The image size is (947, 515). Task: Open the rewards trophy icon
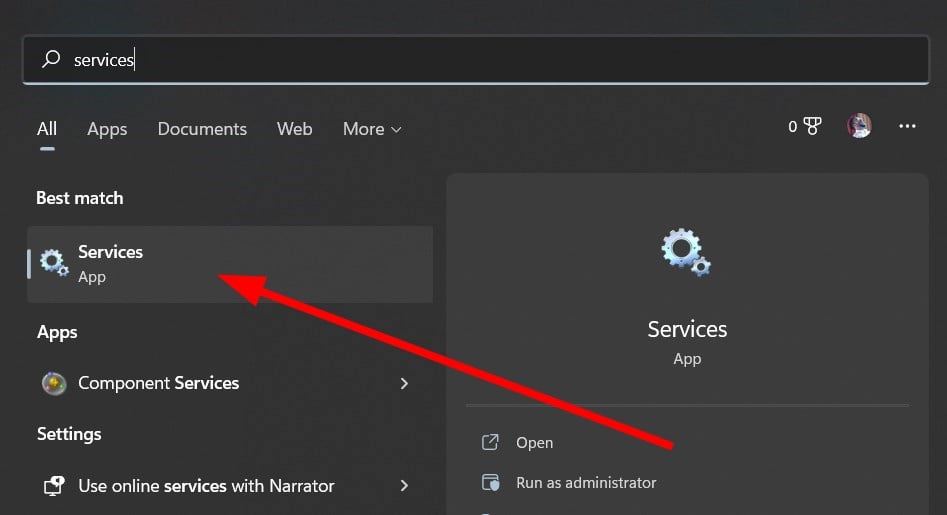coord(812,126)
